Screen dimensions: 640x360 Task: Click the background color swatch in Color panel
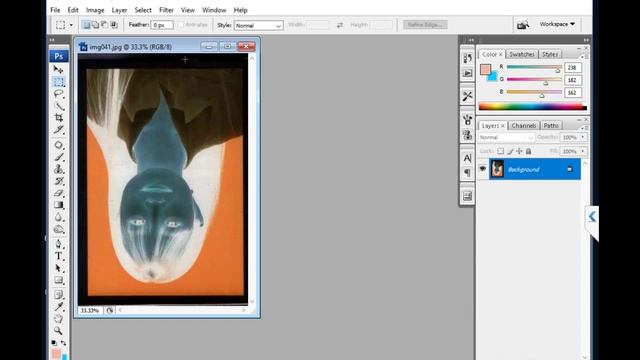[493, 77]
